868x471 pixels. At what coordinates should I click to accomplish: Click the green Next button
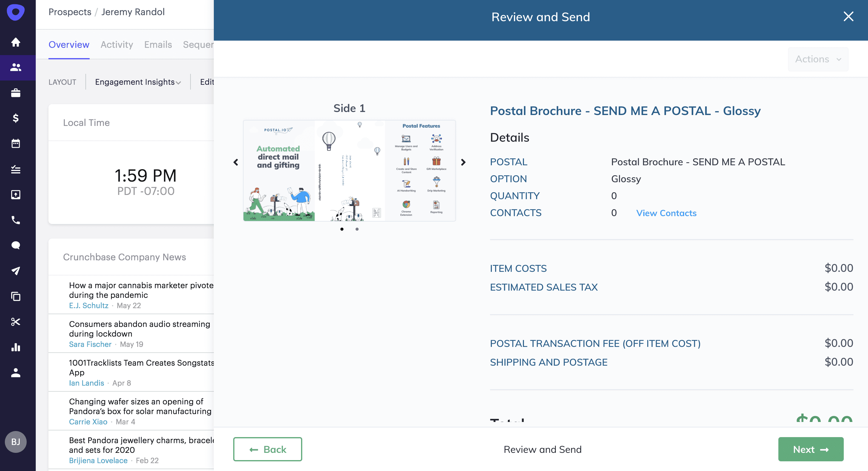point(810,449)
